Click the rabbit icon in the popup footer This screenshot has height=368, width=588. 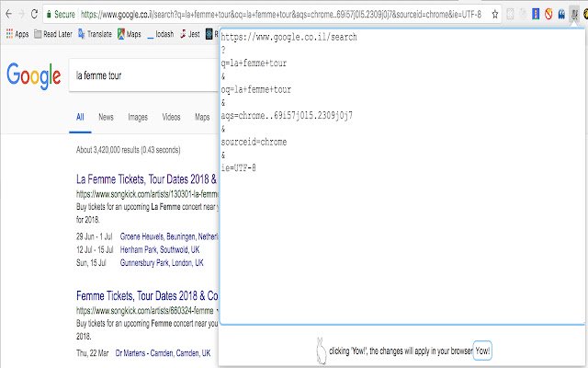point(322,351)
